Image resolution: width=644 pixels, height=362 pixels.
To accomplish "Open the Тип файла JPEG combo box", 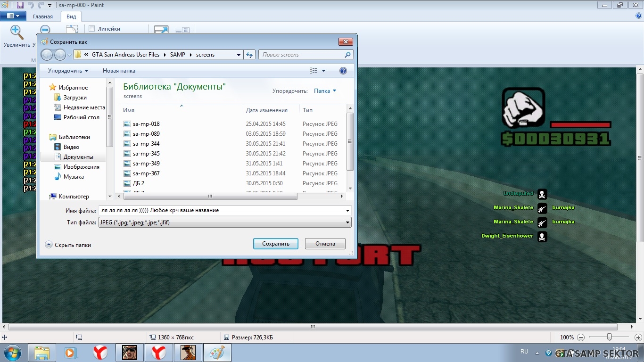I will coord(225,222).
